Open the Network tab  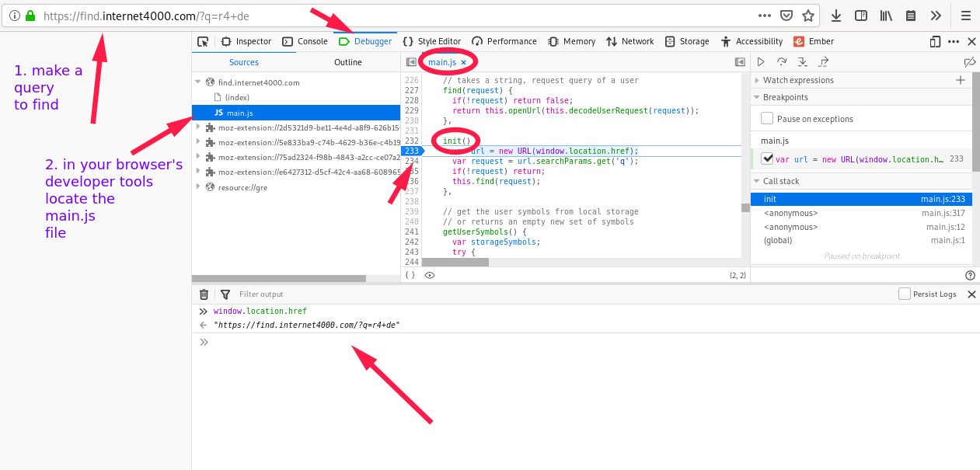[x=630, y=42]
